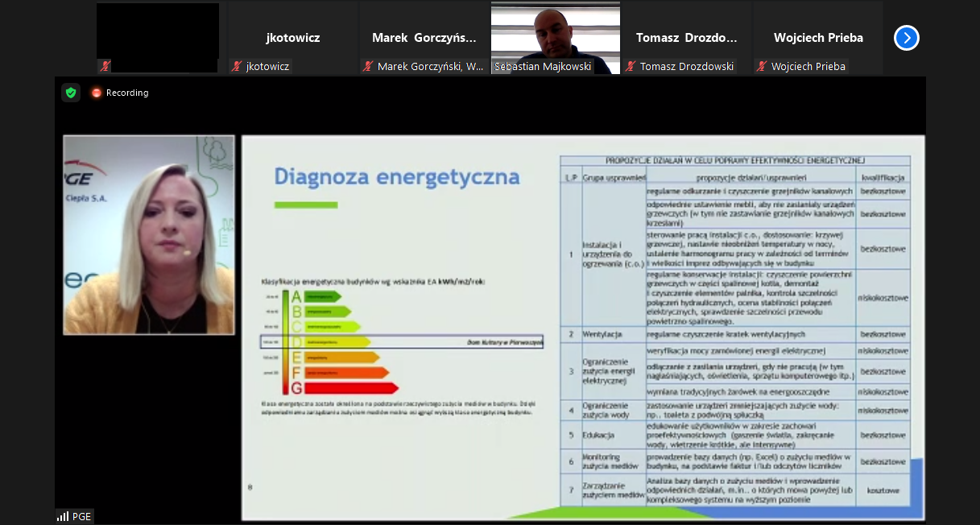980x525 pixels.
Task: Open the green shield meeting security info
Action: (71, 93)
